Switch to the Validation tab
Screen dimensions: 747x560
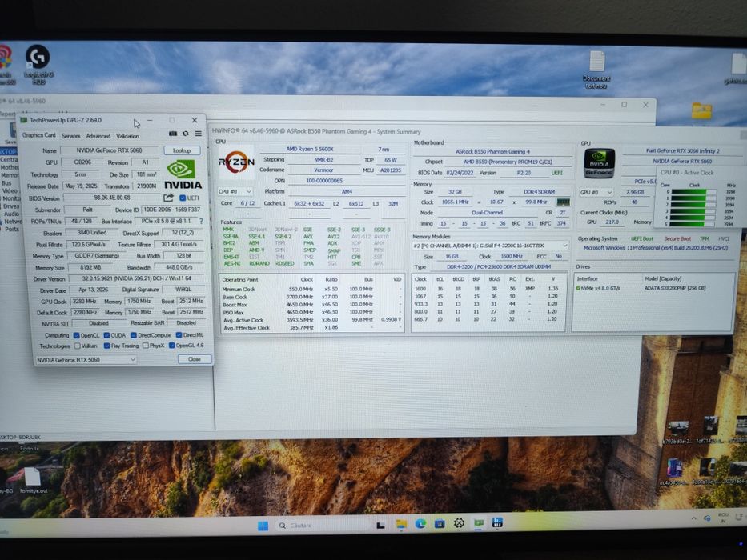tap(127, 136)
